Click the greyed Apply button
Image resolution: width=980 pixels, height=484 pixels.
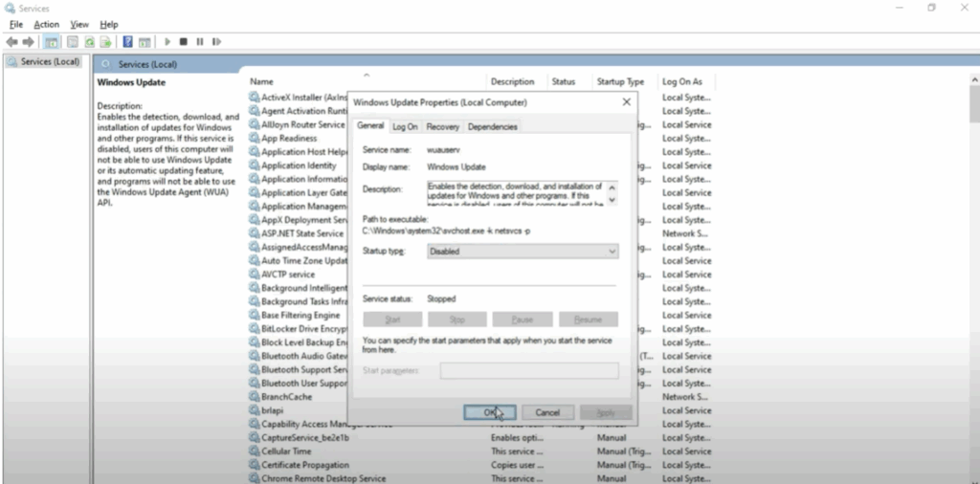[606, 412]
